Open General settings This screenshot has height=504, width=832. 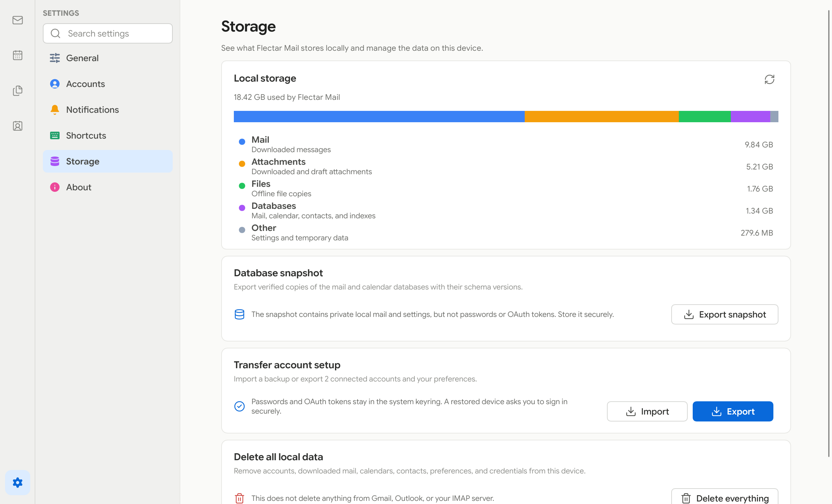click(x=107, y=58)
